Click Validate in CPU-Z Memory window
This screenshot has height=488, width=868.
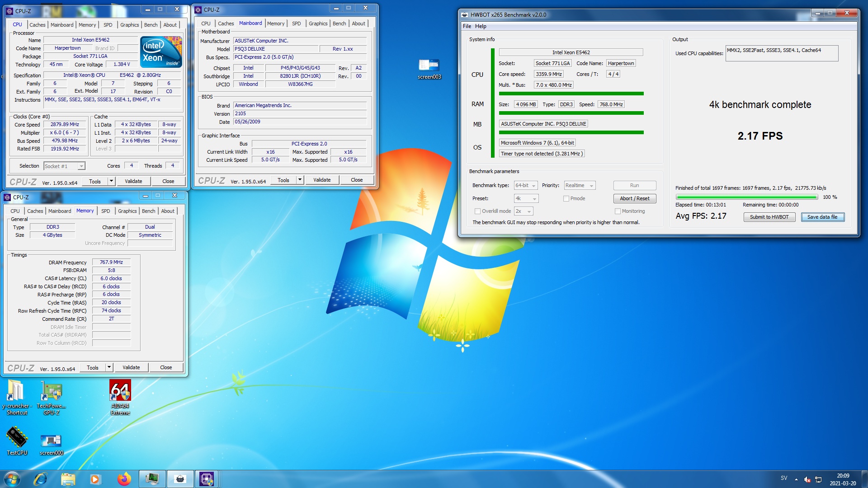(131, 367)
